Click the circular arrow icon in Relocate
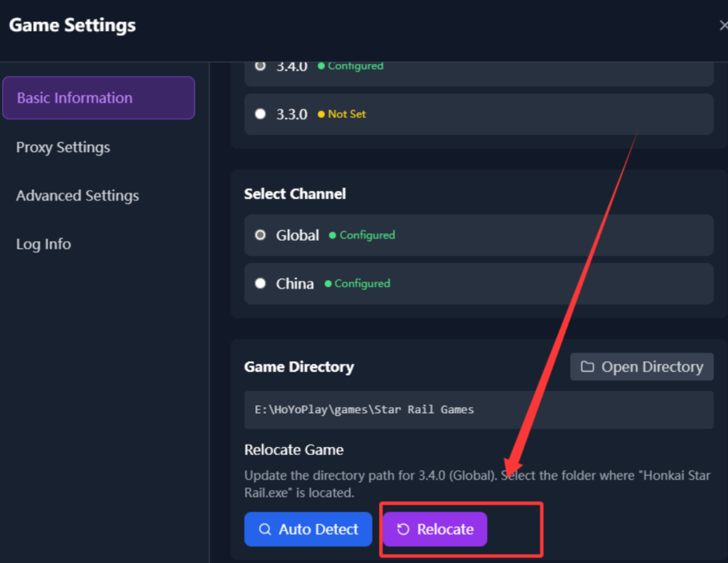The width and height of the screenshot is (728, 563). (x=403, y=530)
